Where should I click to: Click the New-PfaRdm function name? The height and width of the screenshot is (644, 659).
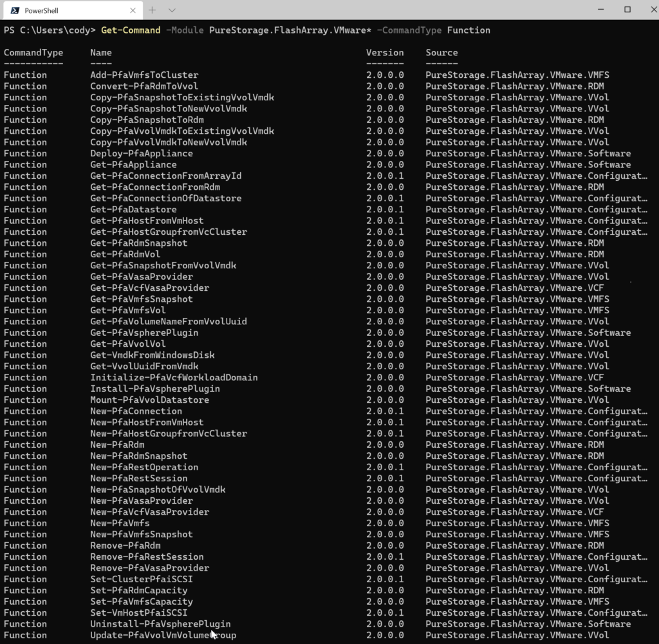point(117,445)
